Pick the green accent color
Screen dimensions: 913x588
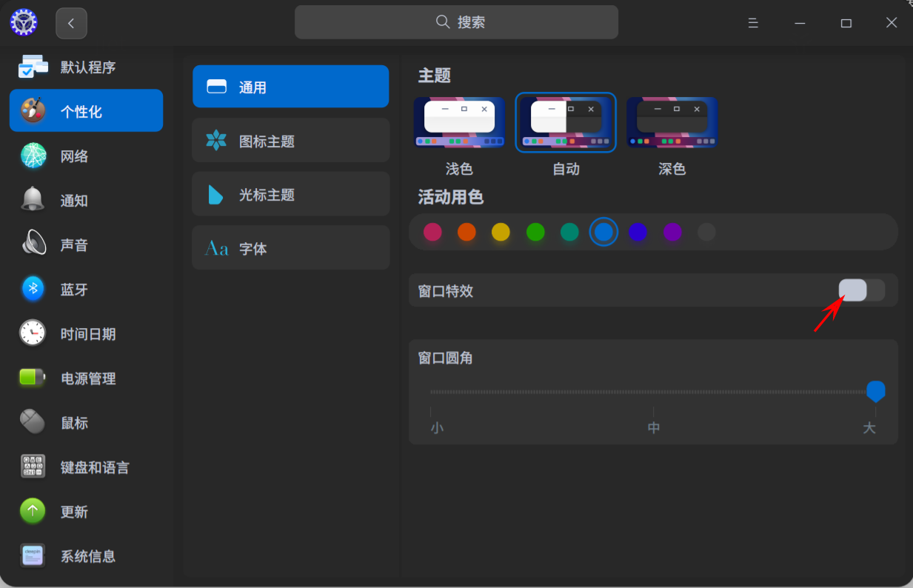[535, 233]
